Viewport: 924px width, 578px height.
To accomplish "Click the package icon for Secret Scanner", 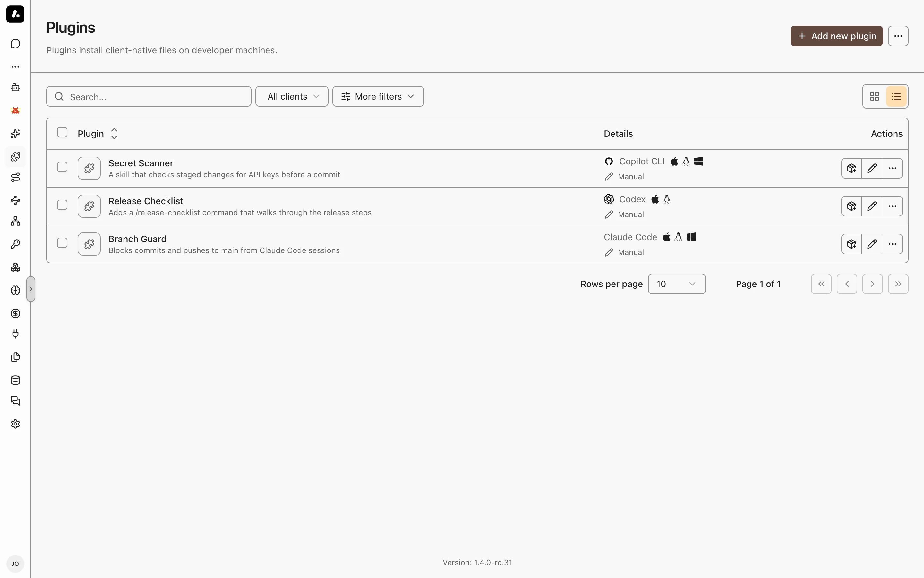I will point(851,168).
